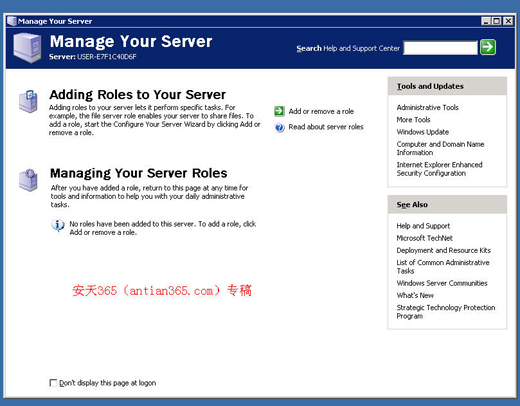
Task: Click the Managing Your Server Roles icon
Action: coord(28,180)
